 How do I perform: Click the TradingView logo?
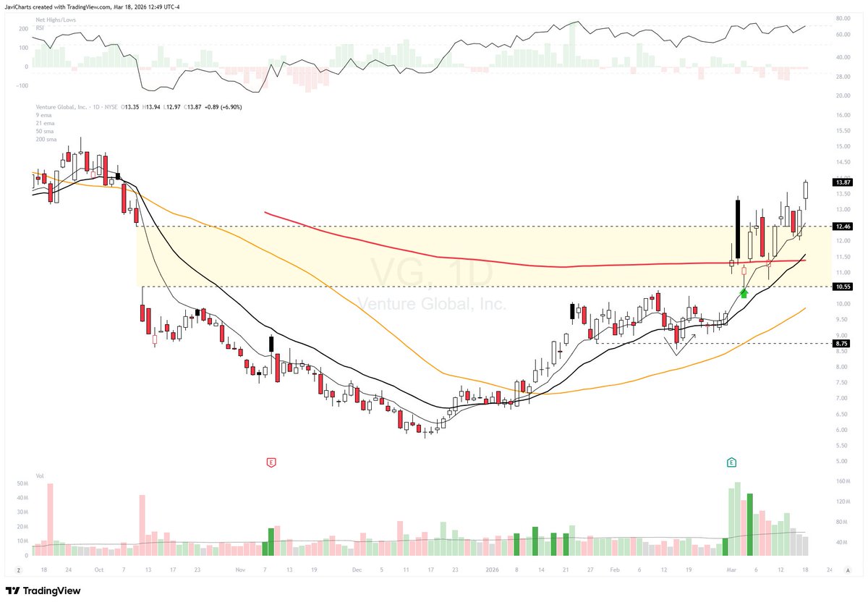[x=43, y=591]
